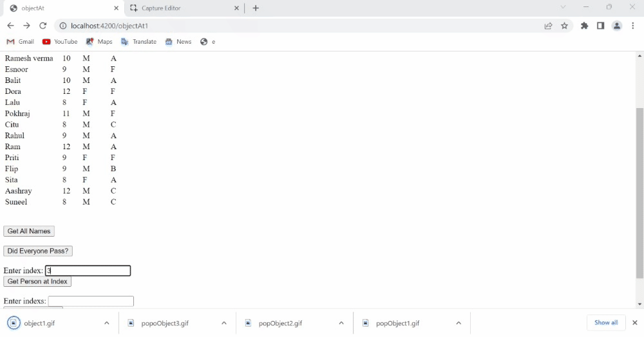The width and height of the screenshot is (644, 337).
Task: Click the address bar URL
Action: [x=109, y=26]
